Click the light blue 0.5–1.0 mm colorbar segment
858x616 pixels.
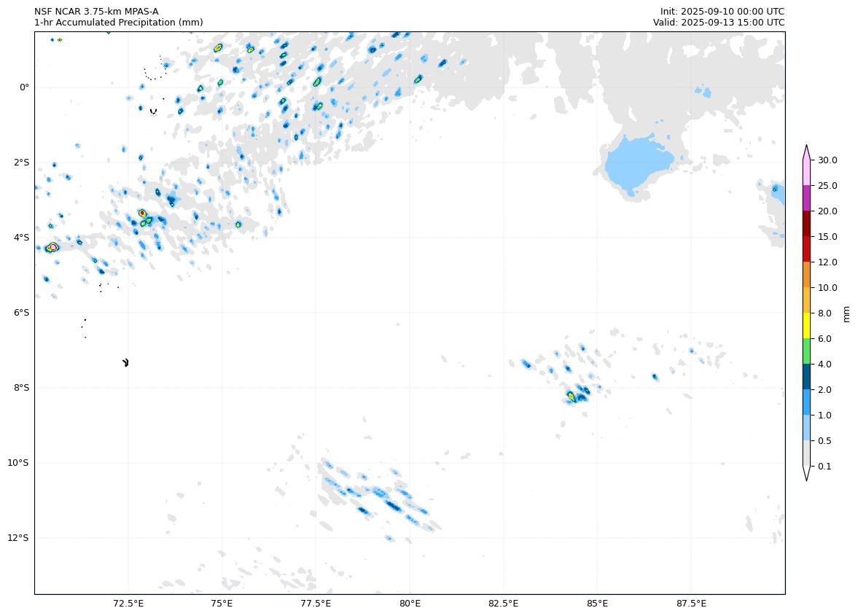click(x=806, y=428)
